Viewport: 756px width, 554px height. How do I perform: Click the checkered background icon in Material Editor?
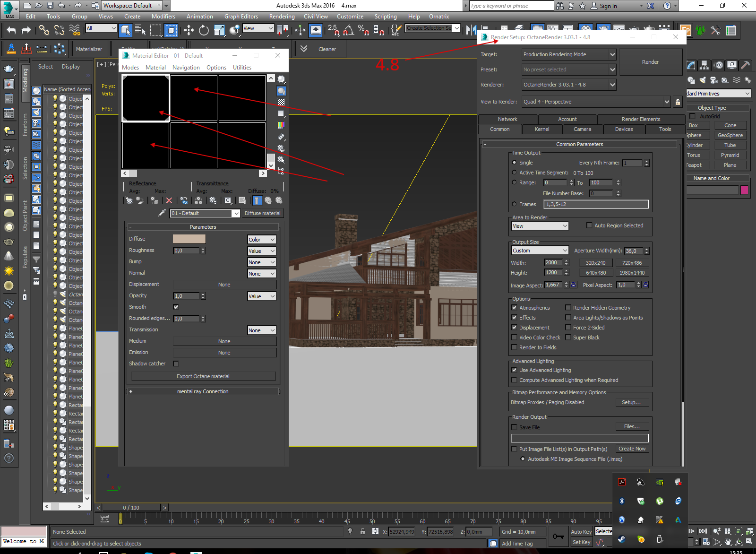tap(281, 102)
